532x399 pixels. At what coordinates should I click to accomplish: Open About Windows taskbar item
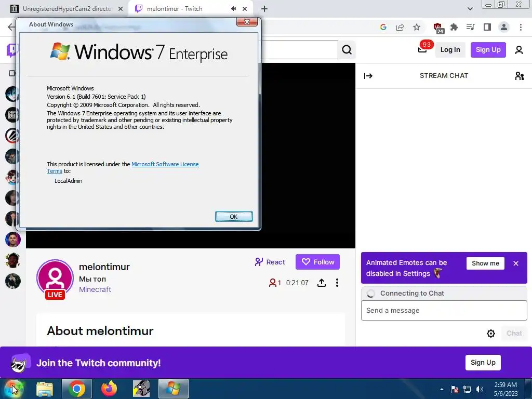tap(174, 389)
